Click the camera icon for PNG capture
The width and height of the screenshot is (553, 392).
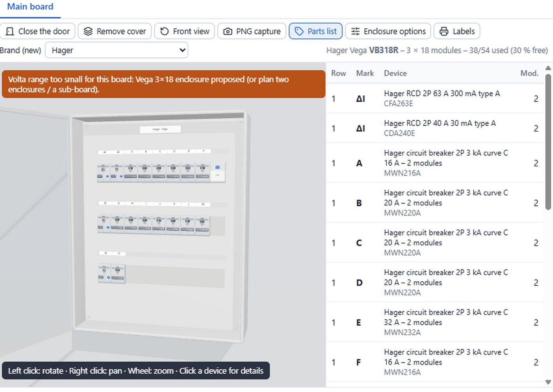pos(228,31)
